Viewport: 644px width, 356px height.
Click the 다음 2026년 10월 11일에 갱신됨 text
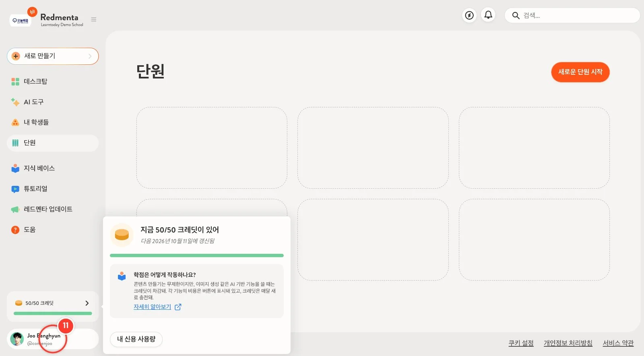[x=178, y=241]
